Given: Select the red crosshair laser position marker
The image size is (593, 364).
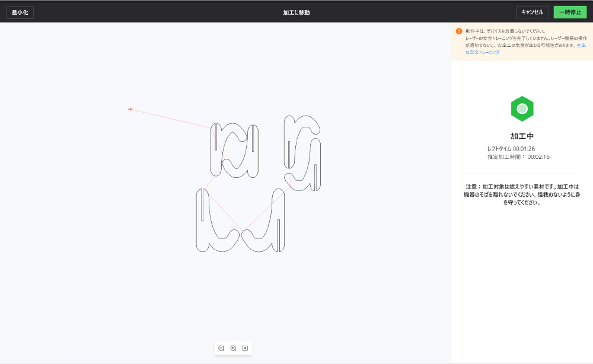Looking at the screenshot, I should point(130,109).
